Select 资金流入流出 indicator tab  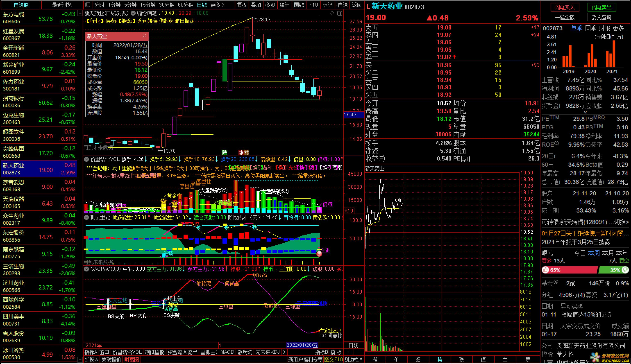click(x=182, y=352)
